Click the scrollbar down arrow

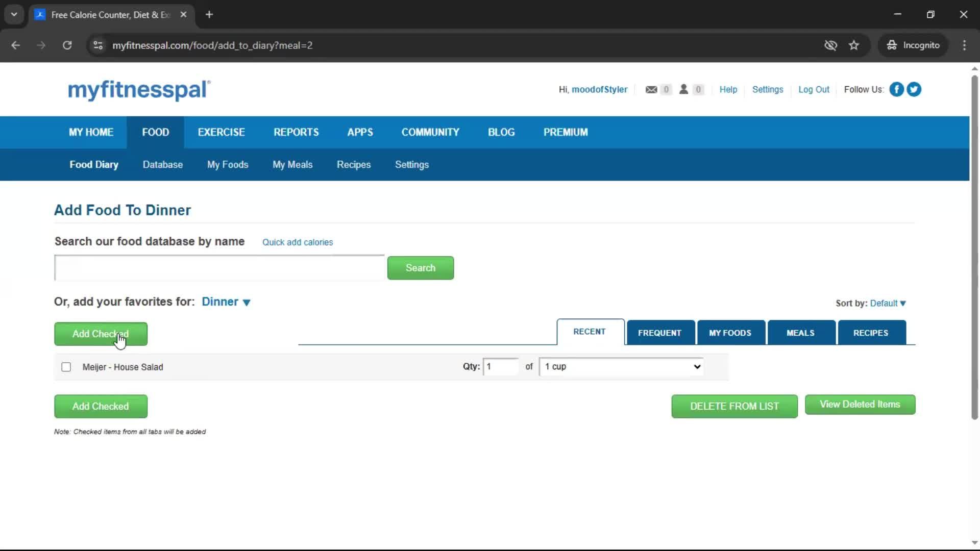click(x=974, y=543)
